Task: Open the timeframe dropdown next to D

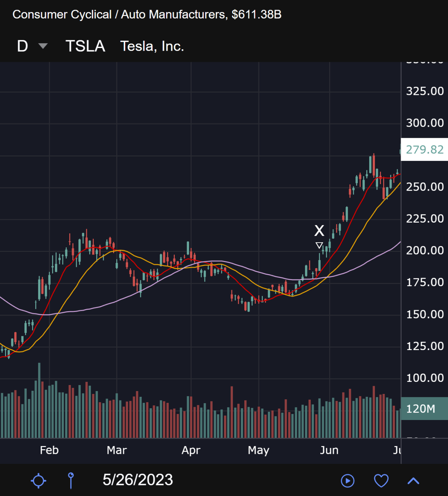Action: point(43,46)
